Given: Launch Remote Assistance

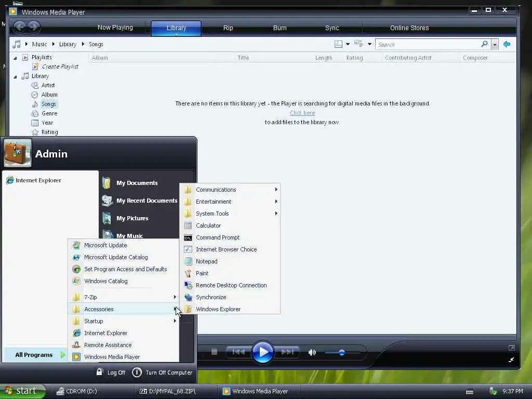Looking at the screenshot, I should pyautogui.click(x=124, y=345).
